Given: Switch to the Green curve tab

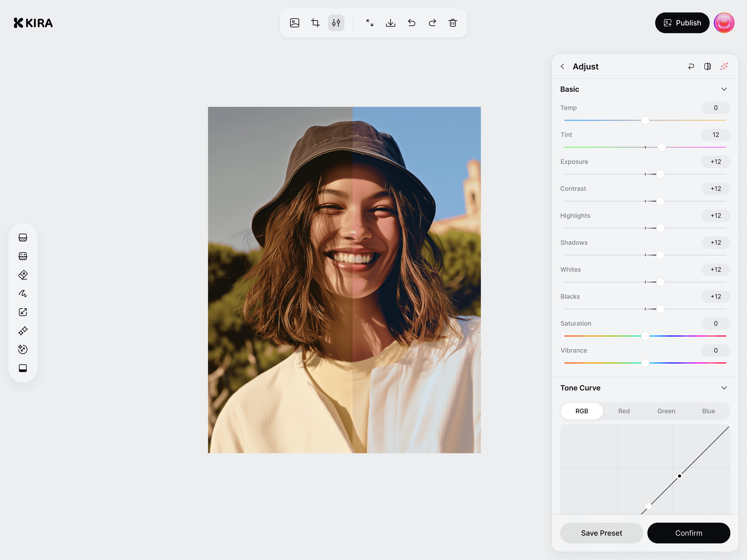Looking at the screenshot, I should click(666, 411).
